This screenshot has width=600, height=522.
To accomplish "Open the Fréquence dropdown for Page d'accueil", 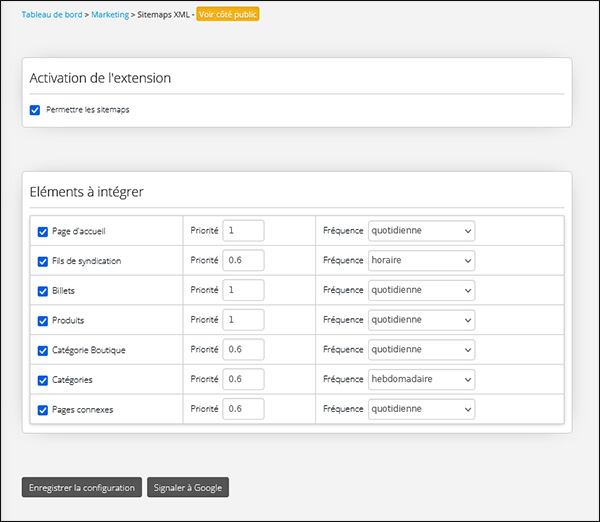I will click(421, 231).
